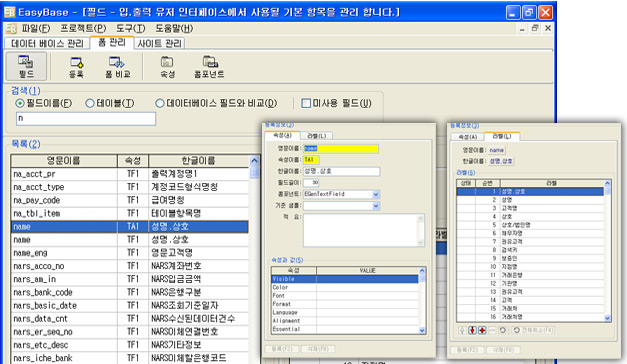This screenshot has height=364, width=627.
Task: Click 속성(A) tab in the panel with label list
Action: click(x=467, y=137)
